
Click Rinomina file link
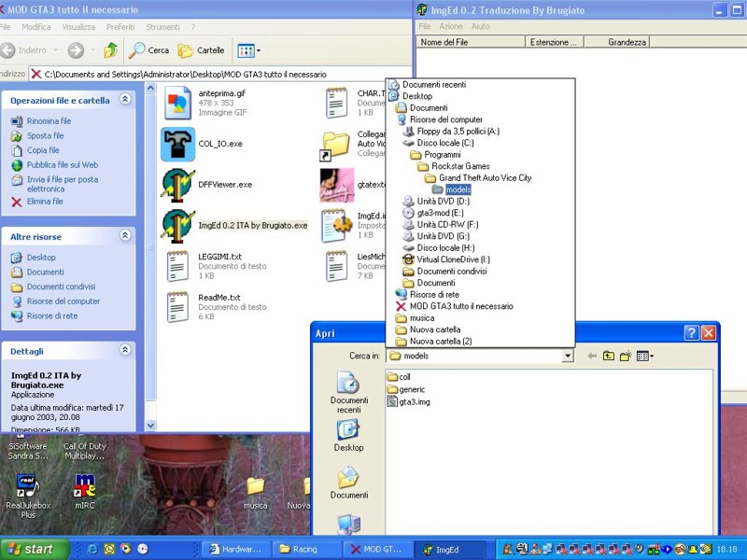(x=49, y=121)
